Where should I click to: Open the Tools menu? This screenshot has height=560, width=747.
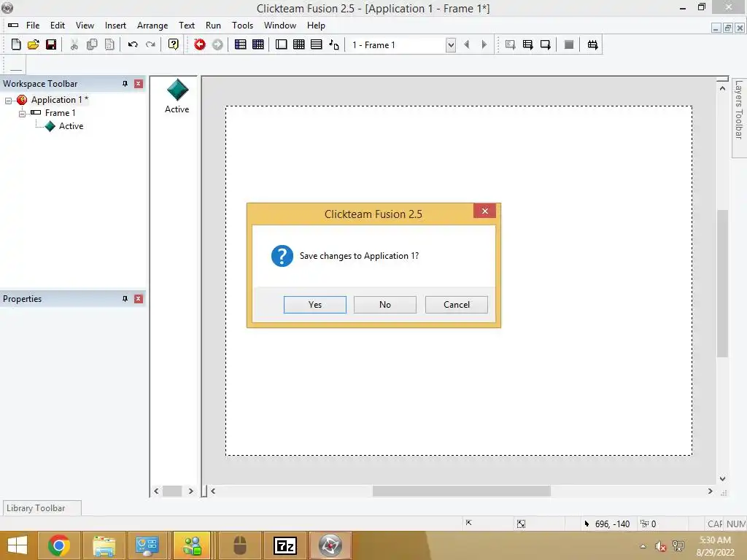tap(242, 26)
